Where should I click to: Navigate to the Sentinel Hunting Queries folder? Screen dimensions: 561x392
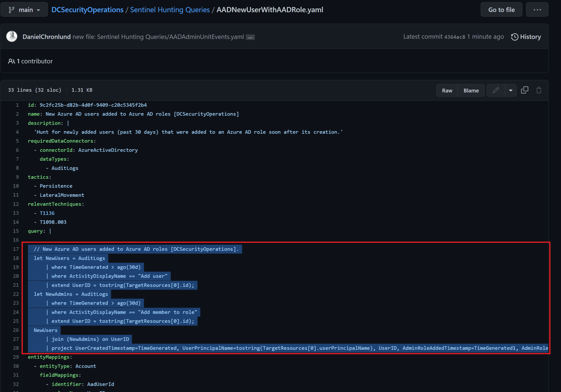click(170, 9)
